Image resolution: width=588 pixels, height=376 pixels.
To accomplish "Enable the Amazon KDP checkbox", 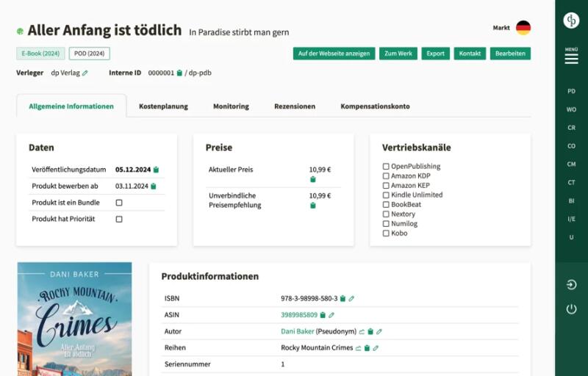I will point(386,176).
